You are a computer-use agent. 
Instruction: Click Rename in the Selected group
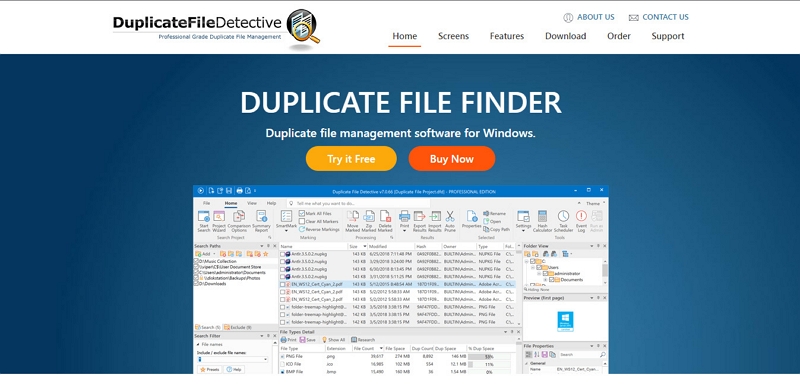494,213
